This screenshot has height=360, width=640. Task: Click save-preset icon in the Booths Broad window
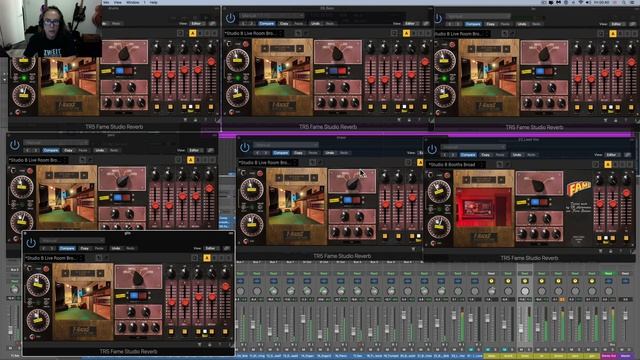point(500,164)
